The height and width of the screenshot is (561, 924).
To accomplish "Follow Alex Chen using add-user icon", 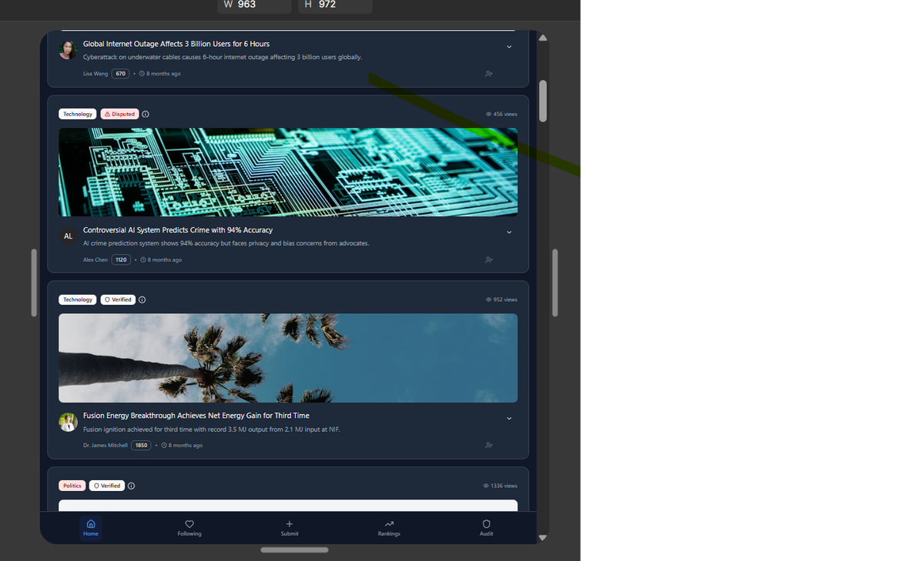I will click(489, 260).
